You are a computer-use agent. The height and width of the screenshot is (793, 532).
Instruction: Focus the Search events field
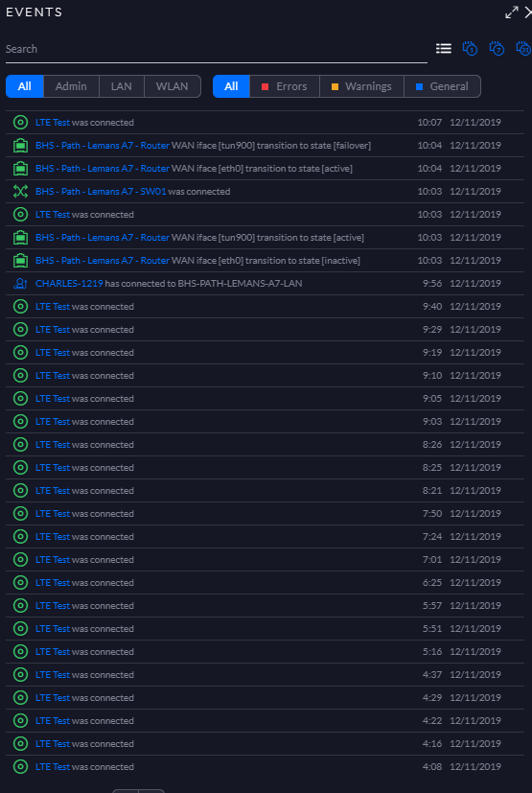(217, 49)
